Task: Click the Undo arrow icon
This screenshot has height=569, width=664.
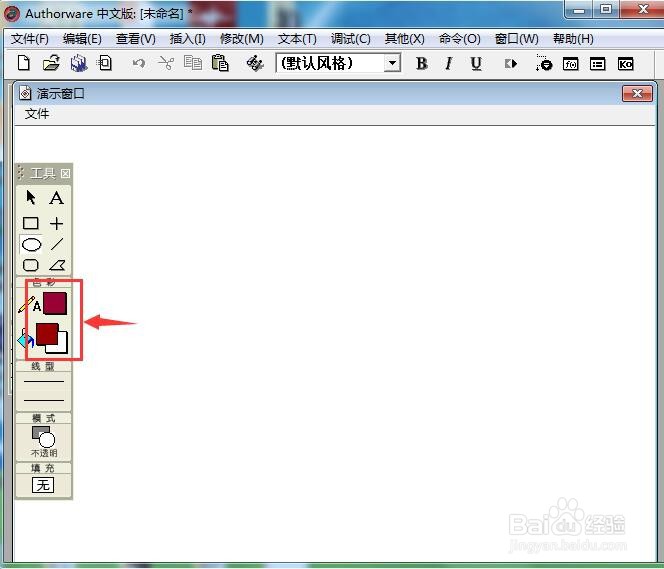Action: tap(138, 64)
